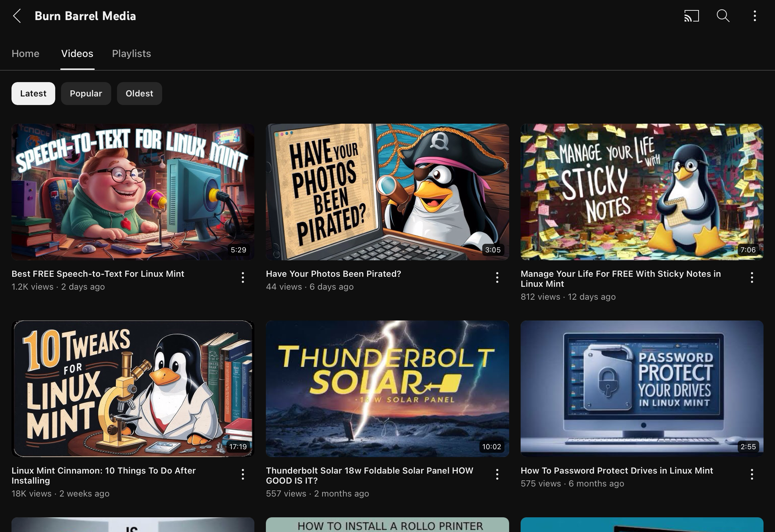This screenshot has width=775, height=532.
Task: Open the Cast to device icon
Action: pyautogui.click(x=691, y=16)
